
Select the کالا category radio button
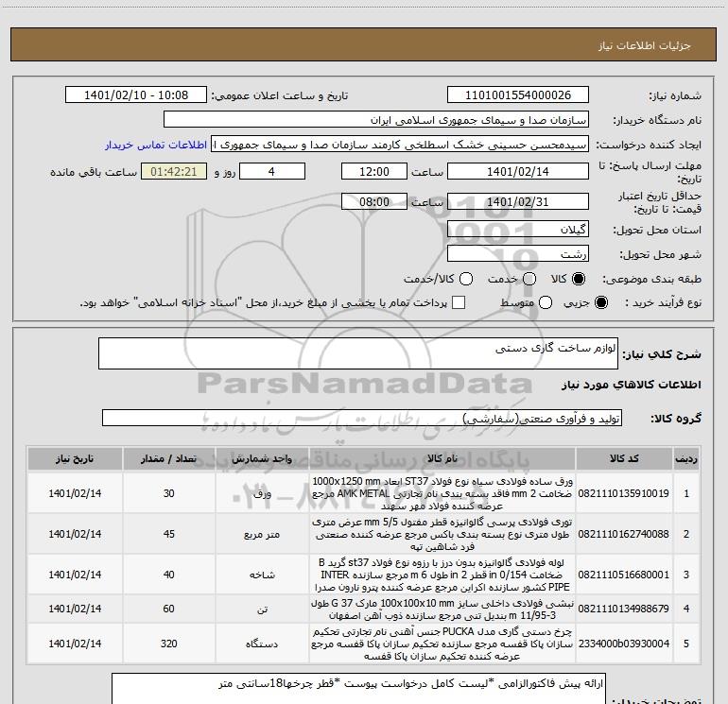point(579,279)
